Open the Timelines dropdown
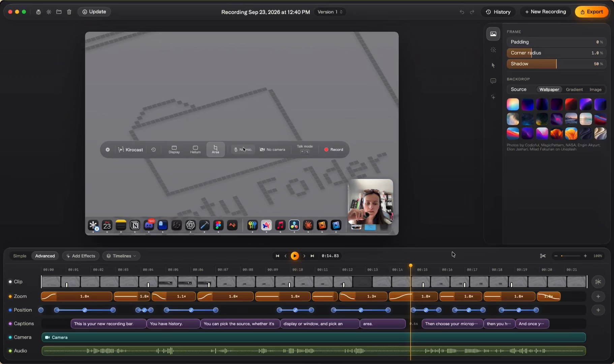The height and width of the screenshot is (364, 614). [121, 256]
